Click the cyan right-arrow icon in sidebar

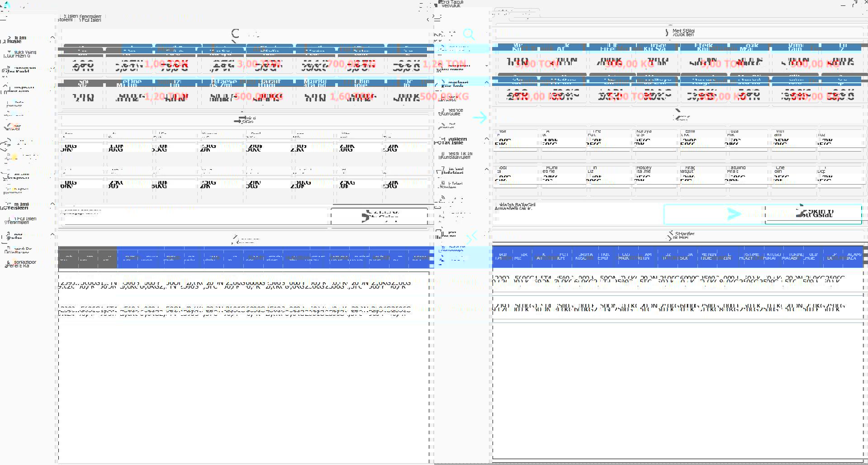coord(479,118)
